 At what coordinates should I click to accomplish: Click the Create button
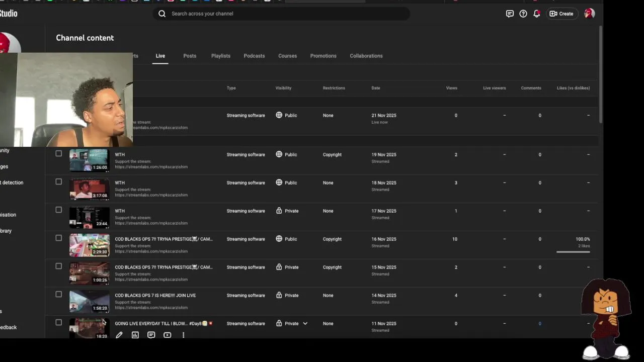(x=561, y=14)
